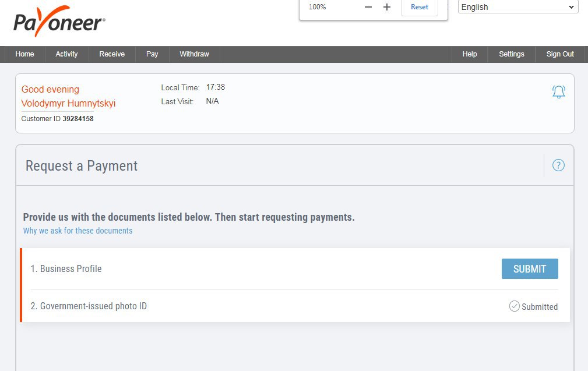This screenshot has width=588, height=371.
Task: Submit the Business Profile document
Action: [x=530, y=268]
